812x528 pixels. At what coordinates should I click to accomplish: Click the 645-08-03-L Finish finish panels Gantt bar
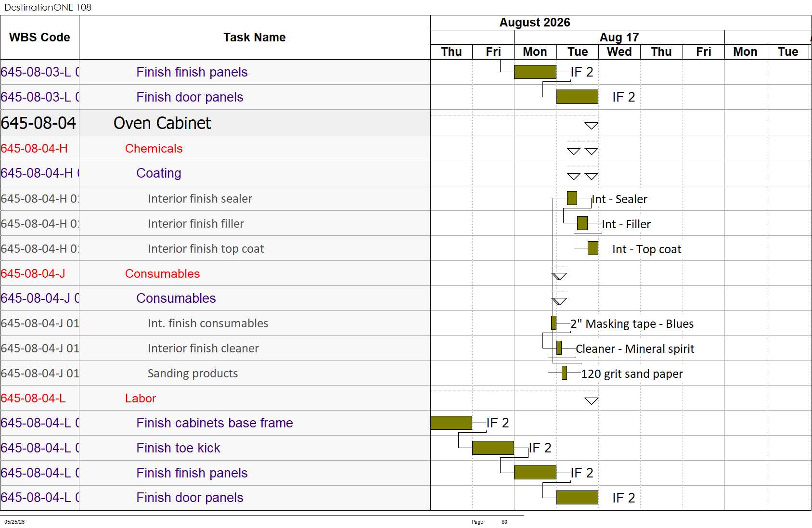[x=535, y=72]
